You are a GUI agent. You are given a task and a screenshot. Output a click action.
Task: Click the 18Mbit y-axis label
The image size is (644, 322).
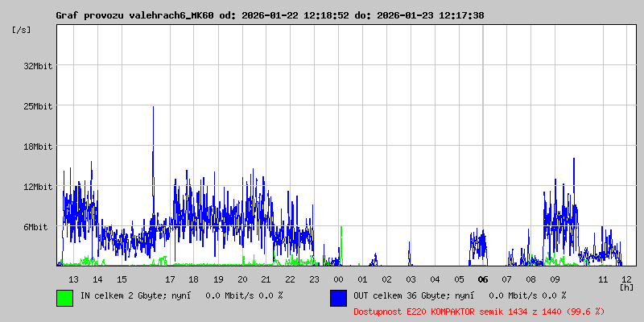pyautogui.click(x=38, y=147)
